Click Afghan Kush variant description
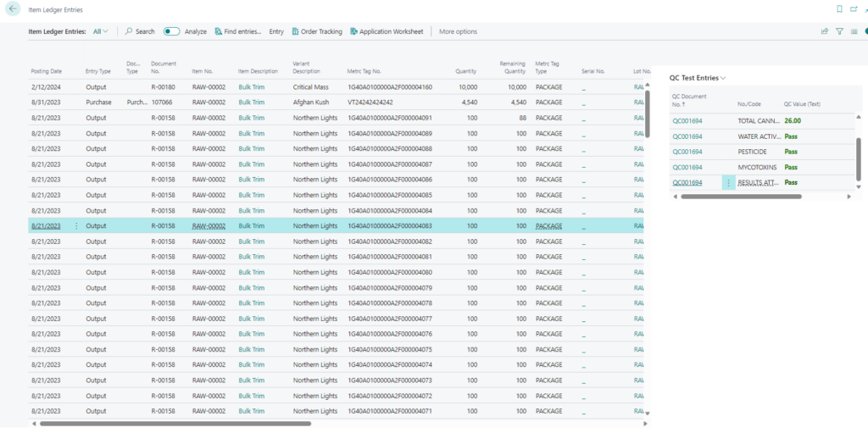The height and width of the screenshot is (433, 868). tap(310, 103)
